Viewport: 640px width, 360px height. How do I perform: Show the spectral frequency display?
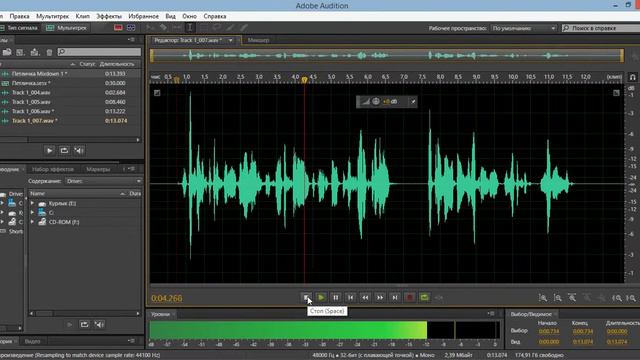coord(118,28)
